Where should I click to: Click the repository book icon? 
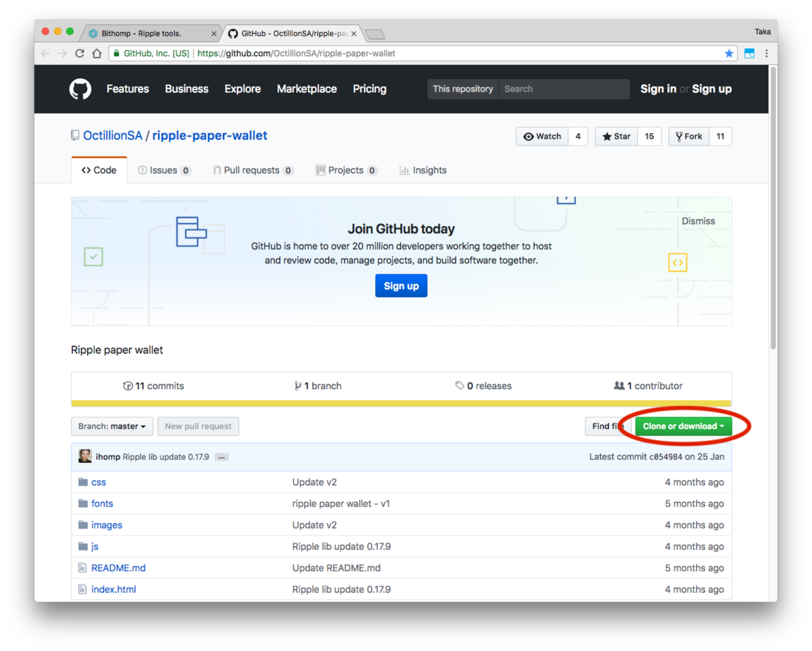(75, 136)
